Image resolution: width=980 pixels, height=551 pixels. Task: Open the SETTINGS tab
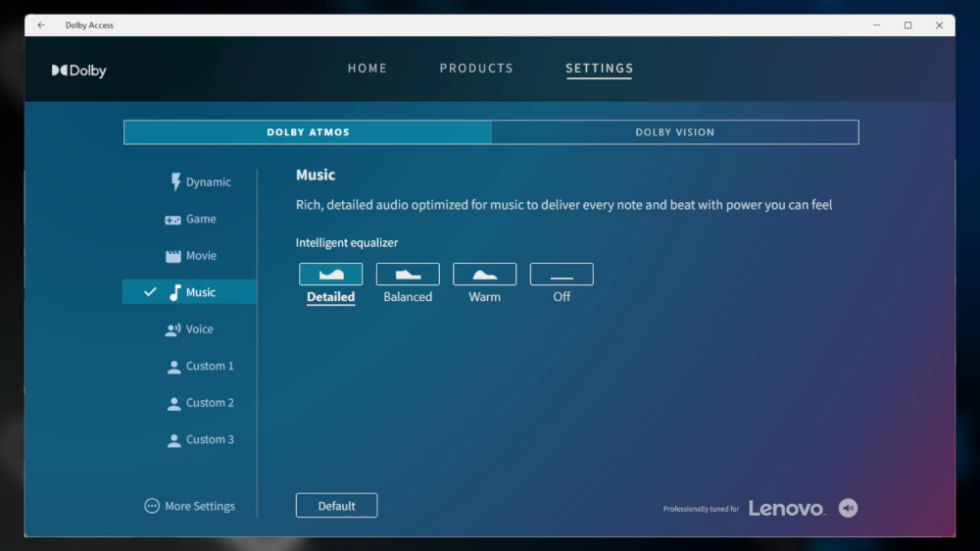pyautogui.click(x=600, y=69)
